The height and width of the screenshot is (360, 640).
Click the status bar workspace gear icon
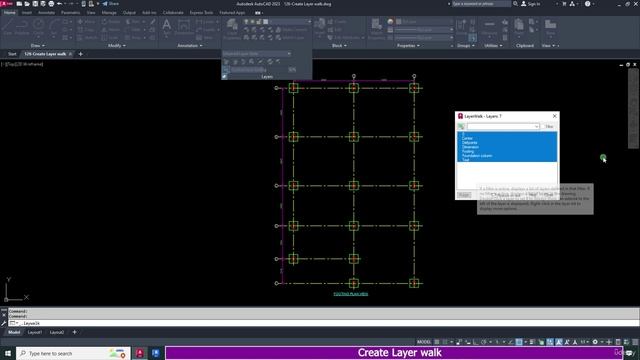(595, 342)
